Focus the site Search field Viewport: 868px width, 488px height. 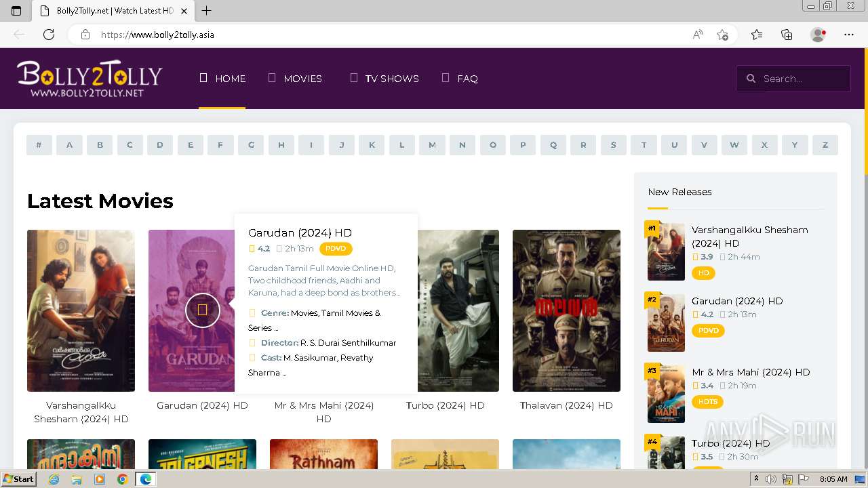coord(793,79)
